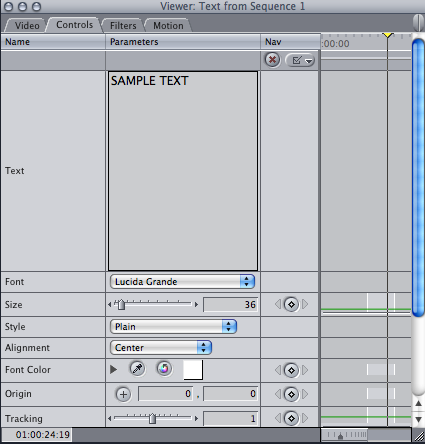Image resolution: width=425 pixels, height=444 pixels.
Task: Switch to the Video tab
Action: point(27,25)
